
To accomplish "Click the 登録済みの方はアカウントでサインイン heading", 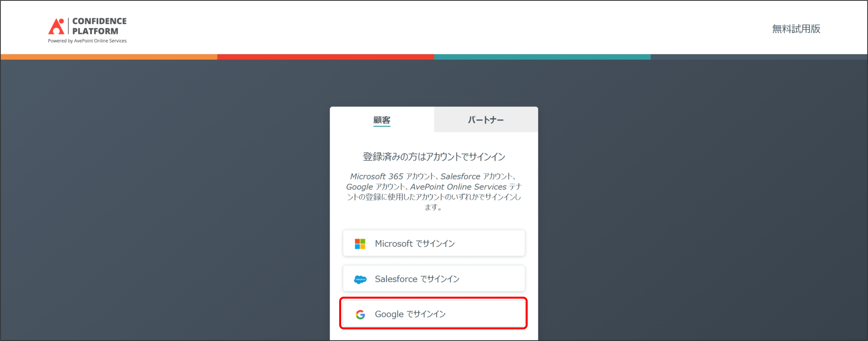I will point(434,157).
